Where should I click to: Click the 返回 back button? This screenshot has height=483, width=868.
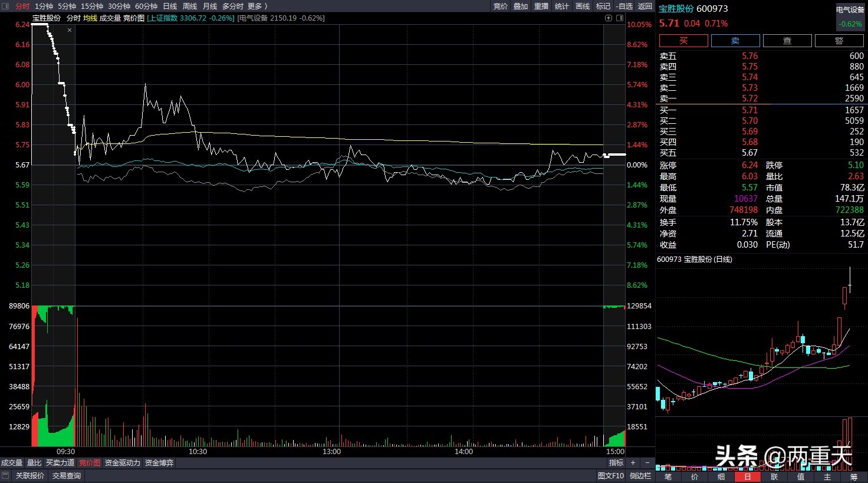point(645,6)
